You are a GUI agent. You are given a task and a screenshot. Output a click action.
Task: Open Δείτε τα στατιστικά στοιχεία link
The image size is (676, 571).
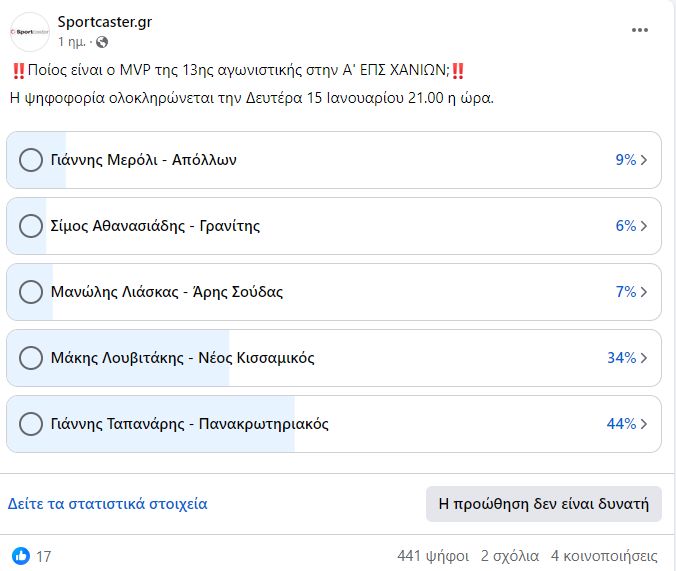tap(108, 504)
